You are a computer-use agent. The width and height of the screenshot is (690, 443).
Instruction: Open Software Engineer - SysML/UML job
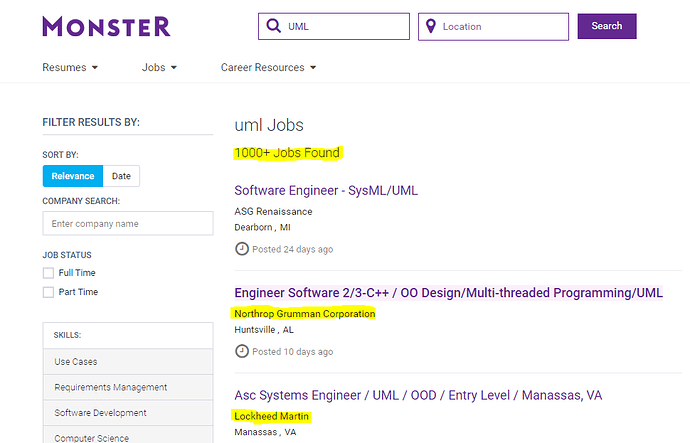point(326,190)
